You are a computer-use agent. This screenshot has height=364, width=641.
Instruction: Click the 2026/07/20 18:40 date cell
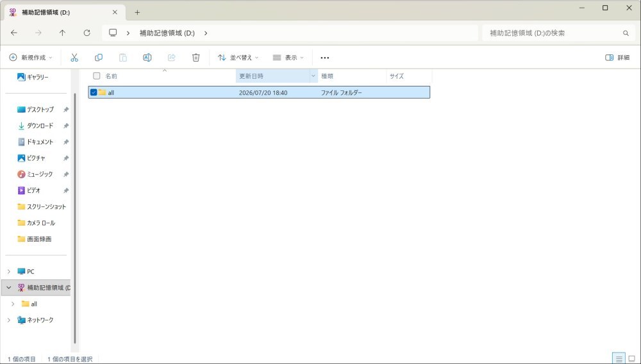tap(263, 93)
